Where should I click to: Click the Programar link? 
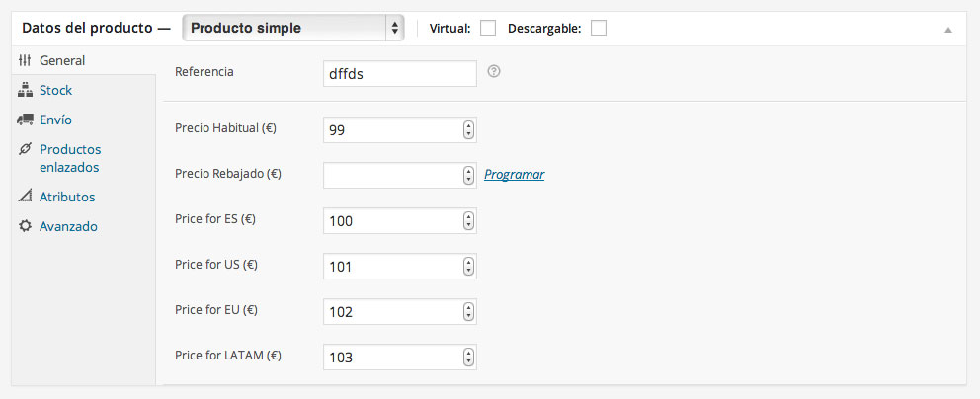tap(515, 175)
